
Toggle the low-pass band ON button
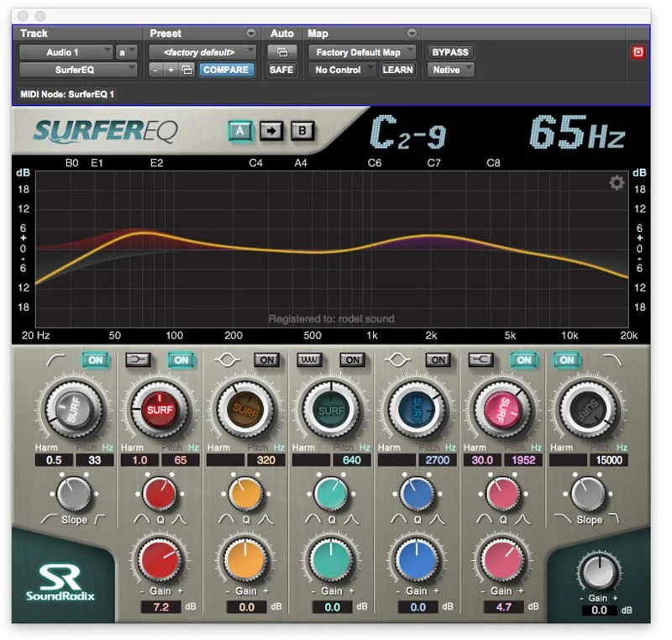coord(566,359)
